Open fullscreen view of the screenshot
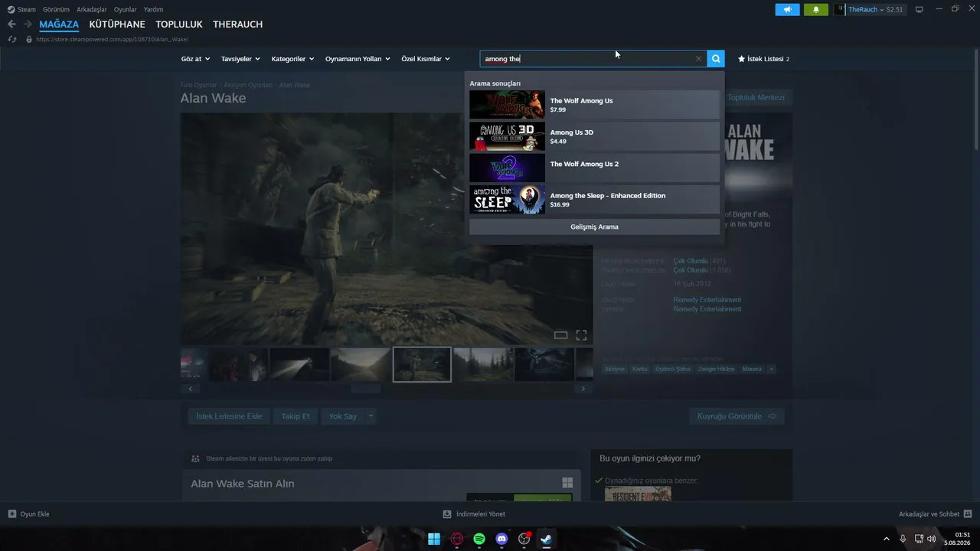This screenshot has height=551, width=980. (581, 335)
